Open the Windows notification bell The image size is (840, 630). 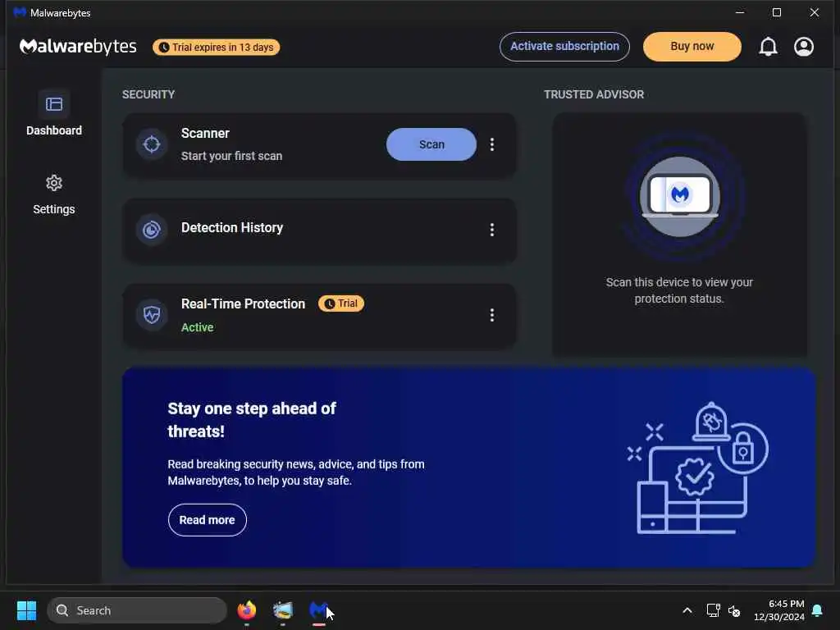817,610
